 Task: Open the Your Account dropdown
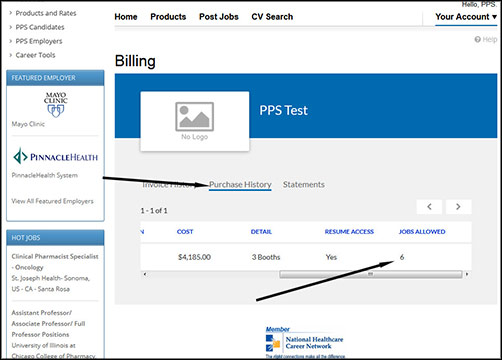(x=466, y=17)
